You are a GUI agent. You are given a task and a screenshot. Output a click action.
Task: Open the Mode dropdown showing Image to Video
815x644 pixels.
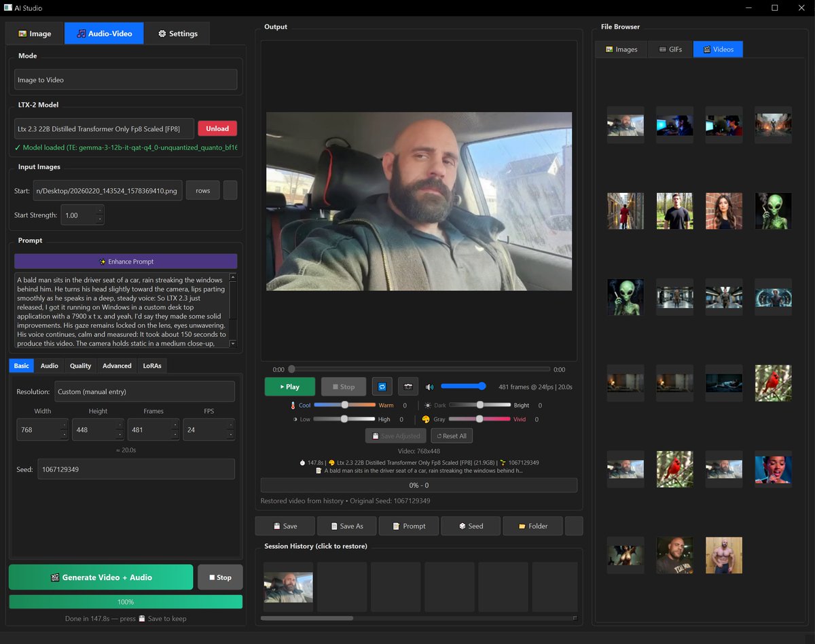coord(126,79)
